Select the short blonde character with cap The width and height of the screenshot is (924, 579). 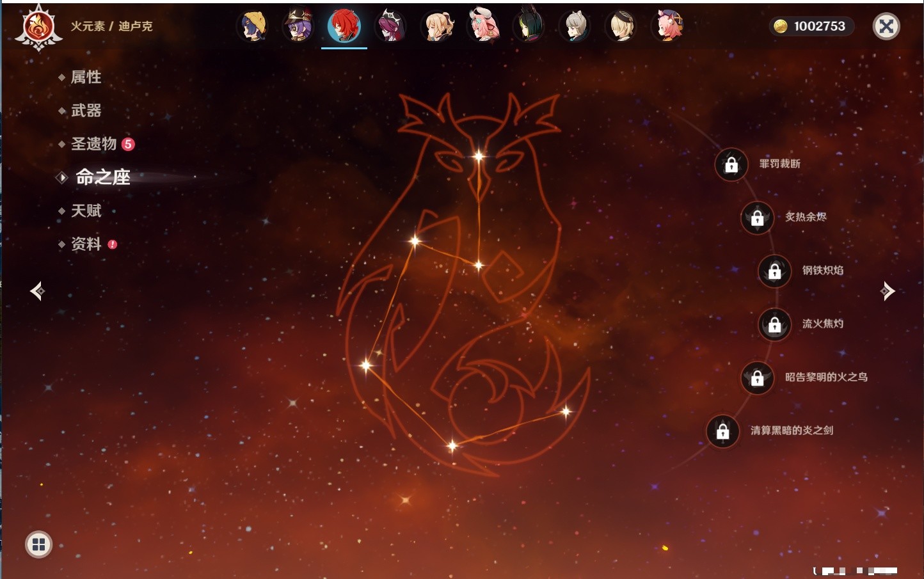click(621, 26)
